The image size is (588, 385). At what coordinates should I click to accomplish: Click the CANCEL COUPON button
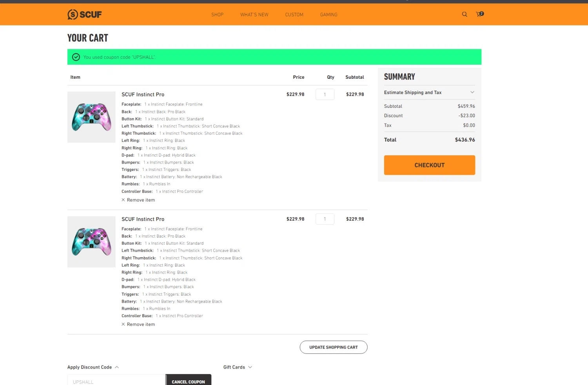click(188, 380)
